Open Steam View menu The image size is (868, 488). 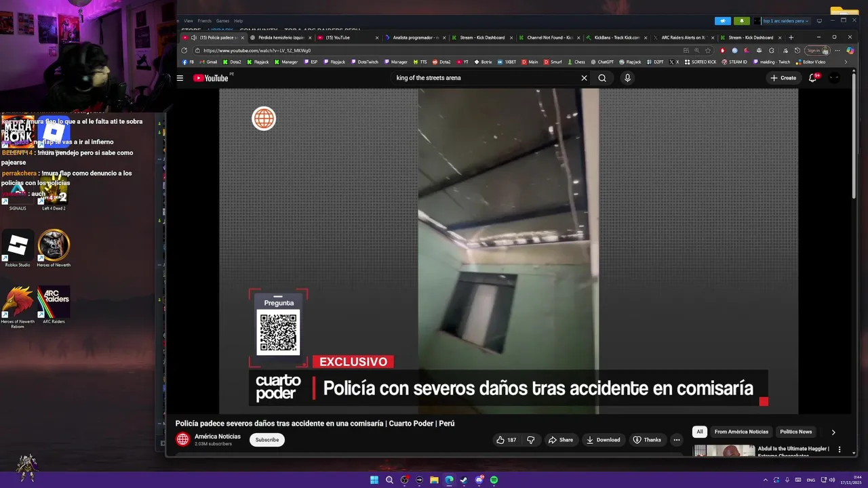189,21
